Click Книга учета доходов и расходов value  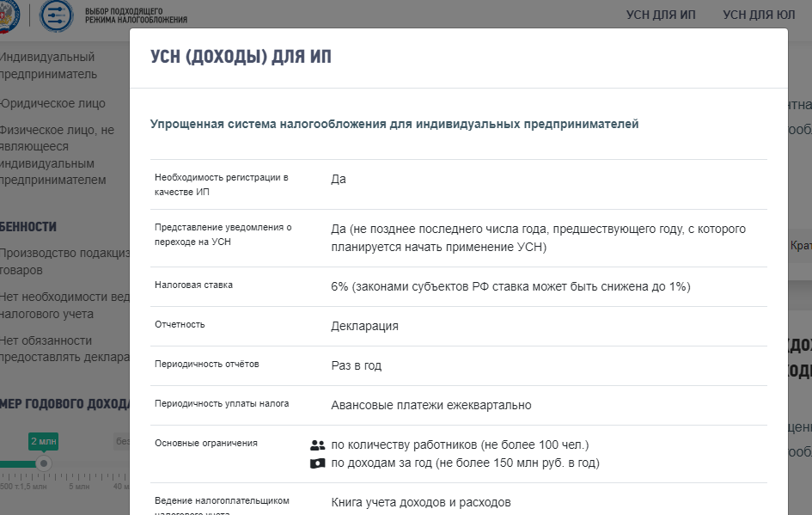click(x=421, y=502)
